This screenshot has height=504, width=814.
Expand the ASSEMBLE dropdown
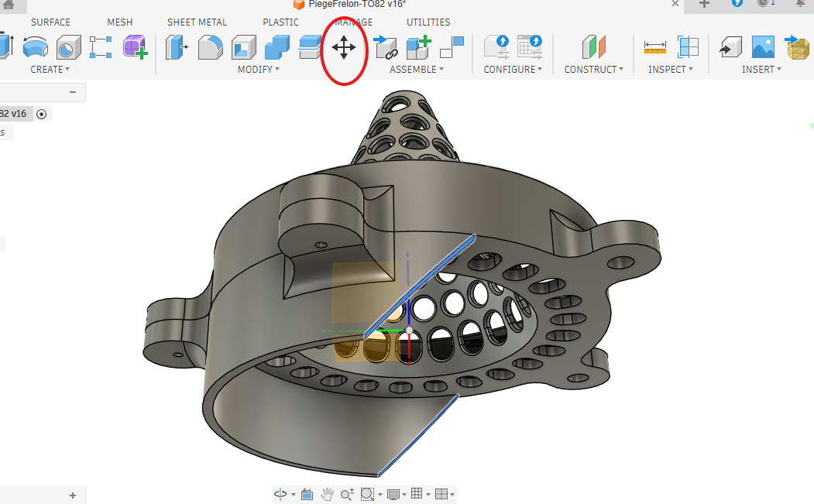tap(417, 70)
